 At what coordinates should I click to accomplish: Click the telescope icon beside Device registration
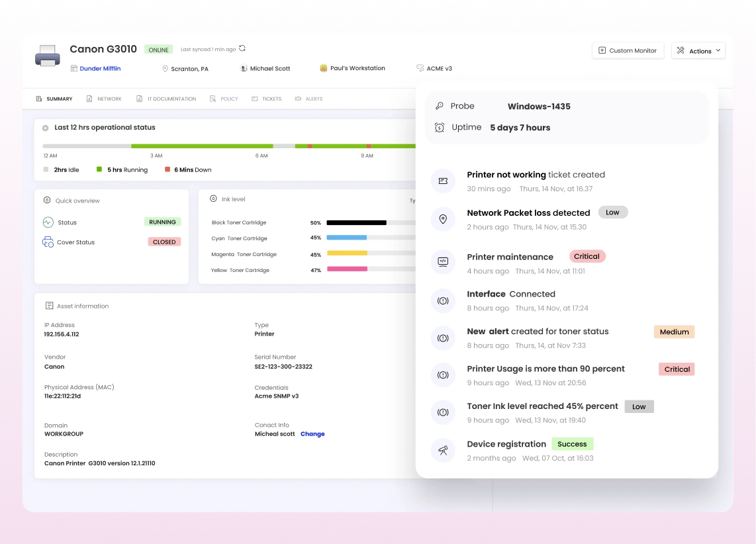[443, 450]
